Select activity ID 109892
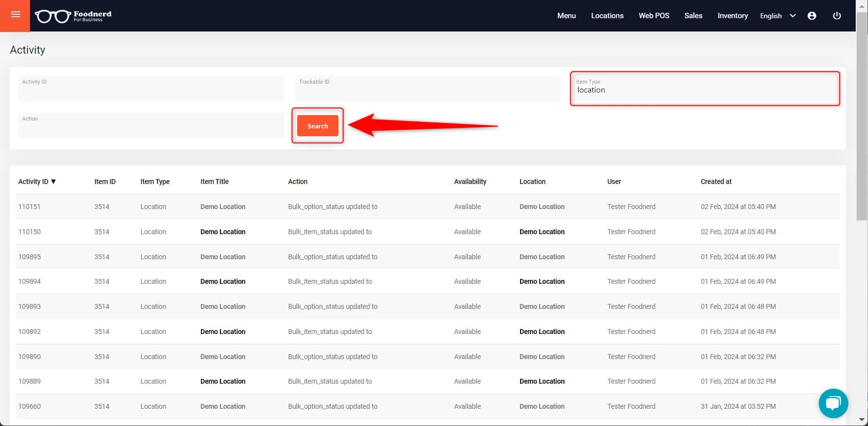This screenshot has height=426, width=868. [x=30, y=332]
